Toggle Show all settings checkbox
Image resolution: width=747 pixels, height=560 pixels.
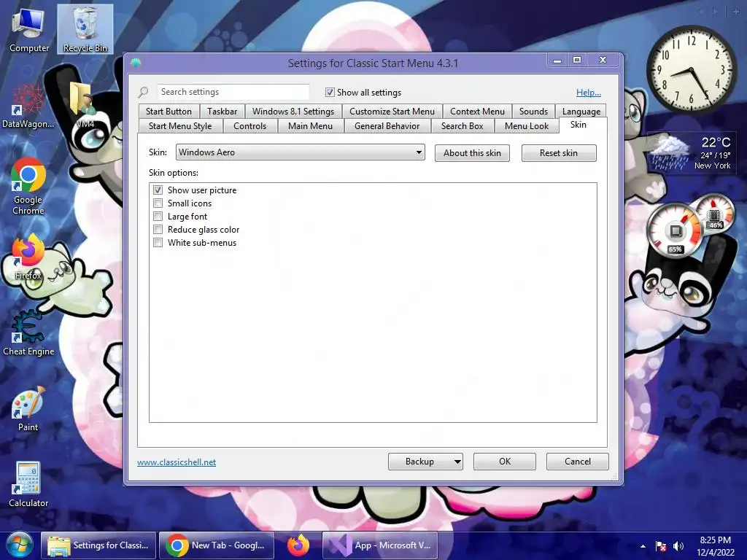tap(330, 93)
